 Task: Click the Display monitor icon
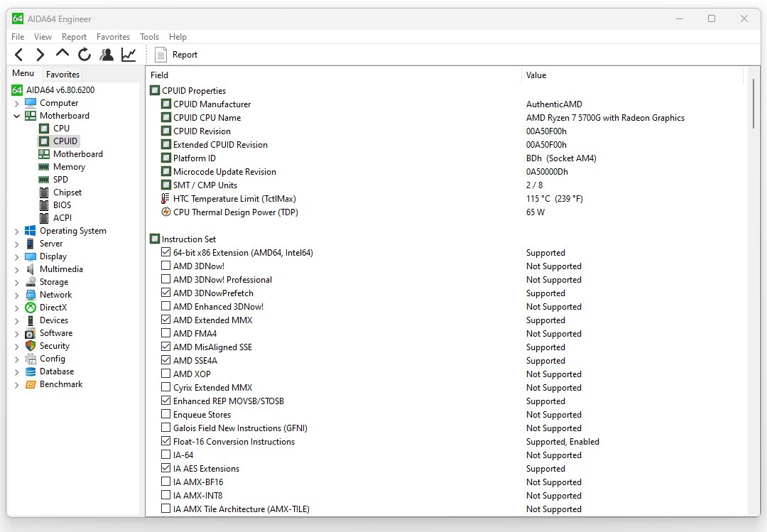tap(31, 256)
